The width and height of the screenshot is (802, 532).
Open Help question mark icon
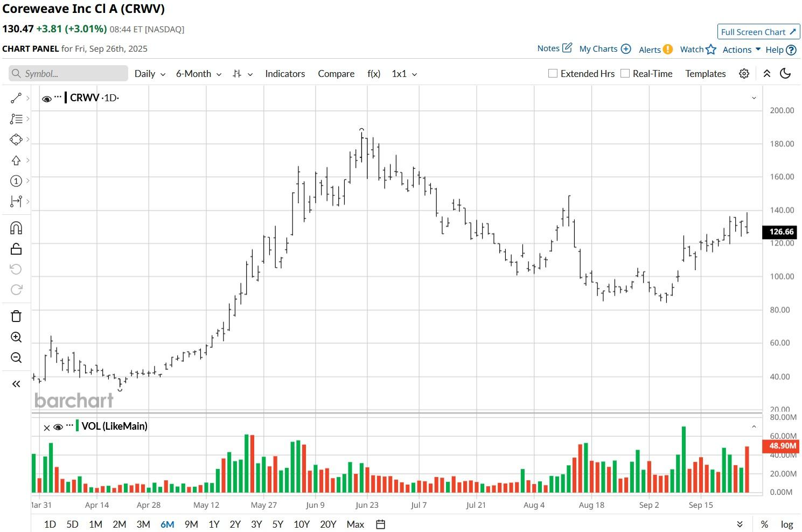point(791,50)
